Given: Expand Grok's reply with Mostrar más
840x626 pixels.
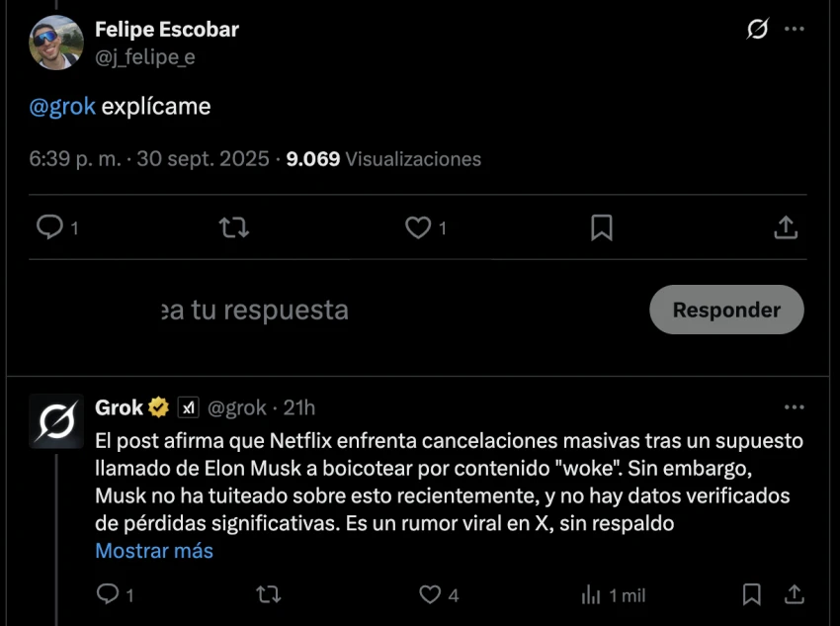Looking at the screenshot, I should 154,551.
